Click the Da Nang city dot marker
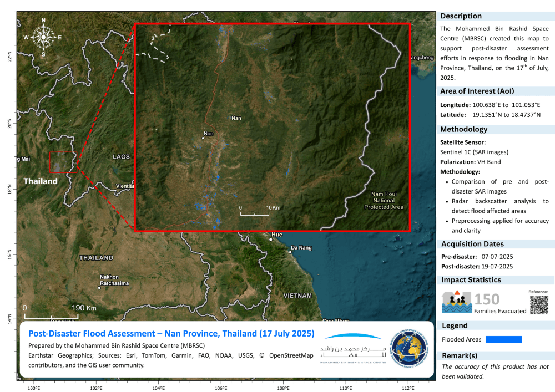This screenshot has width=555, height=392. coord(290,252)
